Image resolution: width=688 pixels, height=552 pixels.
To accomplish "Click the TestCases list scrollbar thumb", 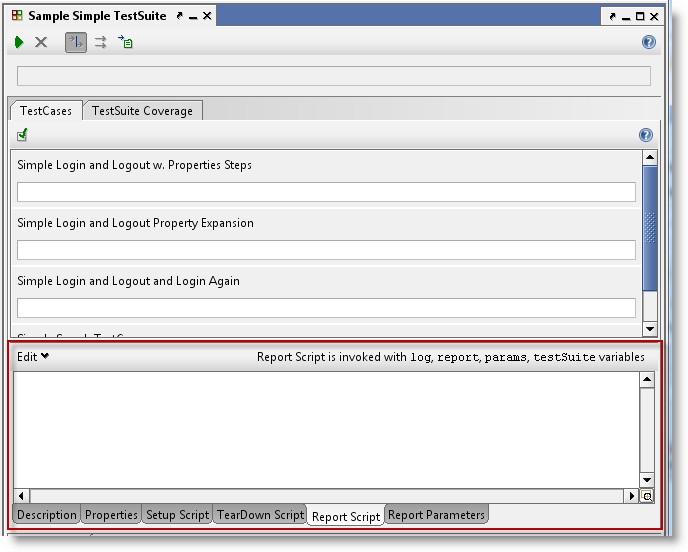I will coord(650,228).
